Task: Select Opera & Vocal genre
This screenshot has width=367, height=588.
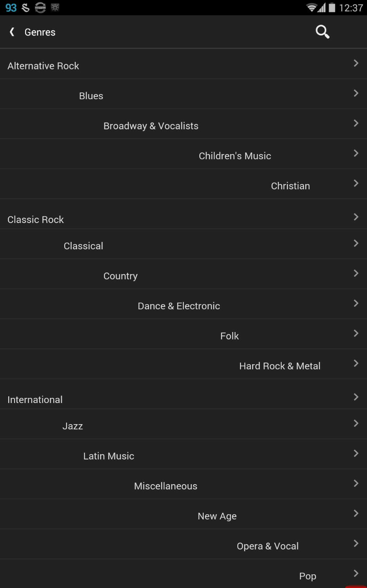Action: coord(268,546)
